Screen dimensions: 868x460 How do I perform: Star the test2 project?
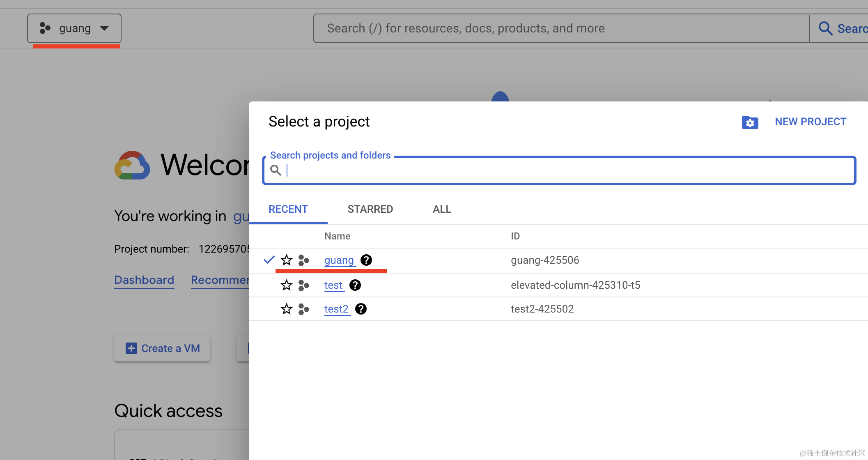click(287, 309)
